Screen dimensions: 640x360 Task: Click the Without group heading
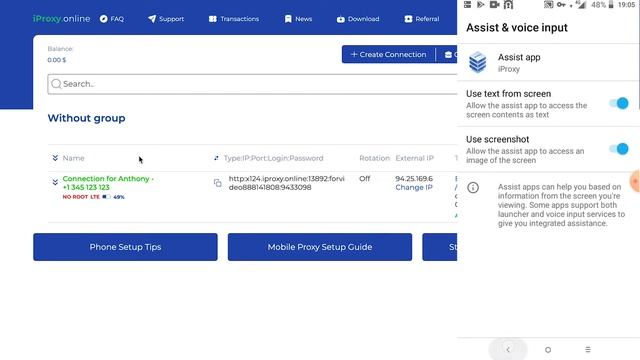click(87, 118)
